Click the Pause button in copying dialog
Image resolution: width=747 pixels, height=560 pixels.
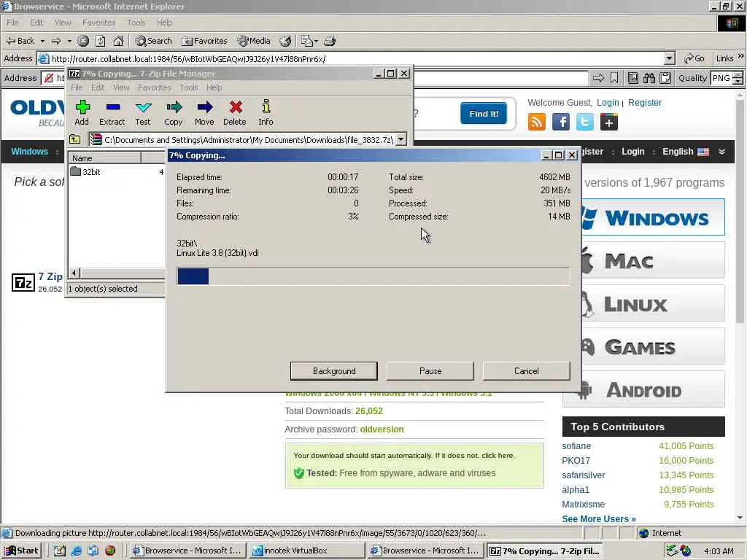(430, 371)
